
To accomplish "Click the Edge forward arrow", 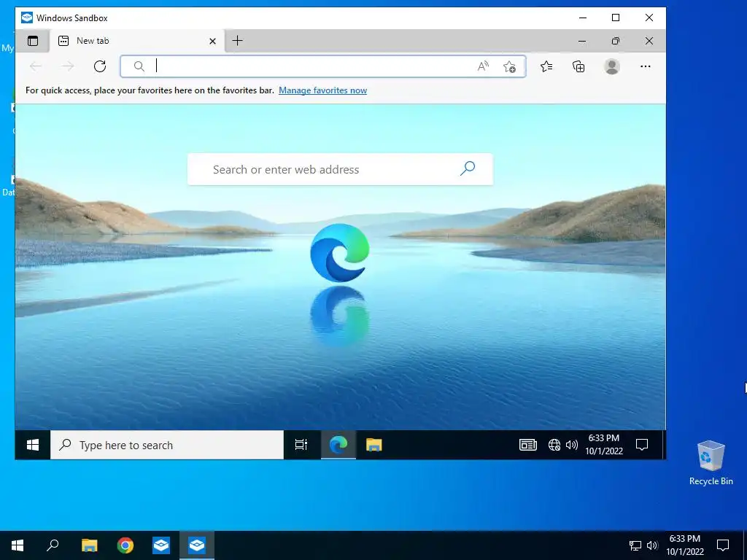I will pyautogui.click(x=68, y=66).
